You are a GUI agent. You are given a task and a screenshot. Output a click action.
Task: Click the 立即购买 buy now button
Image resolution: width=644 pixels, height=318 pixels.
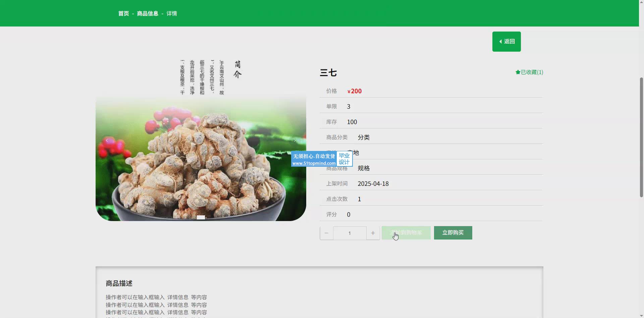tap(453, 233)
